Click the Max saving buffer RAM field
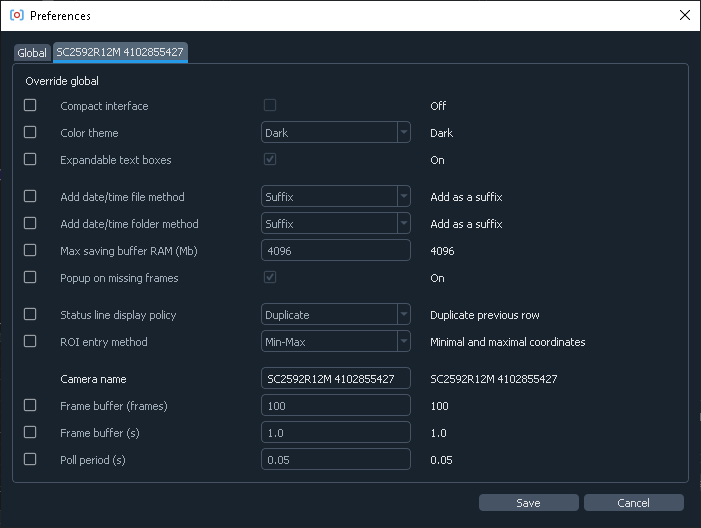The width and height of the screenshot is (701, 528). [336, 250]
